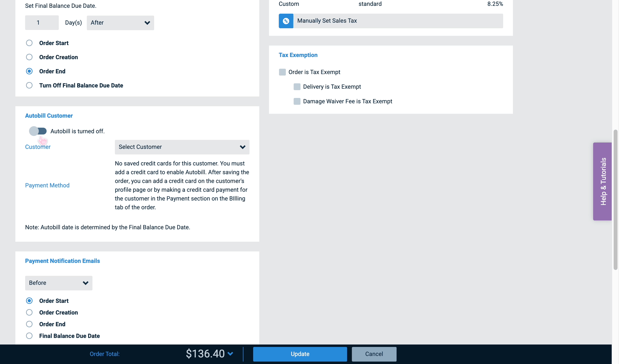The image size is (619, 364).
Task: Select Order Creation for Payment Notification Emails
Action: (29, 312)
